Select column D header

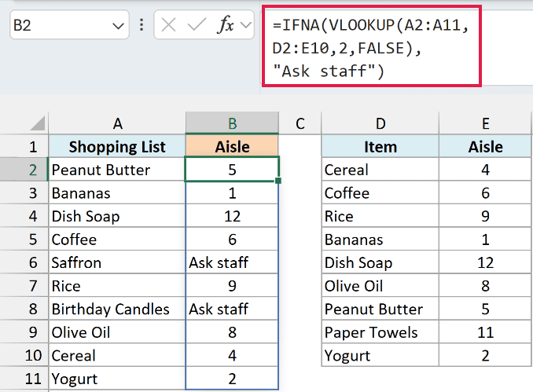point(380,123)
